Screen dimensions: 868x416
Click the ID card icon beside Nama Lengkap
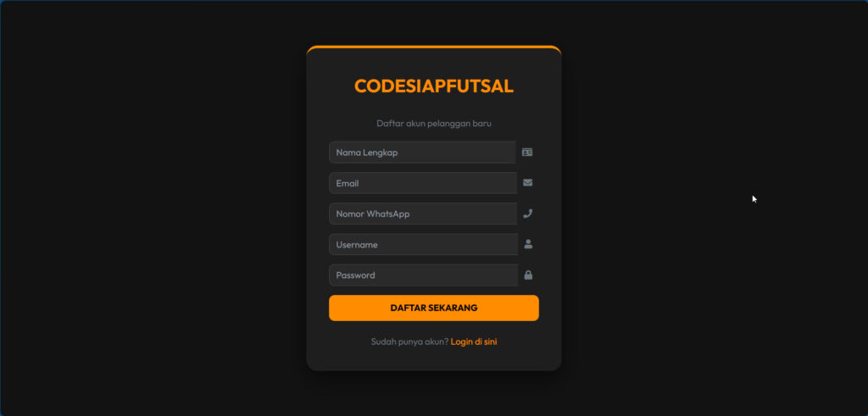pos(527,153)
